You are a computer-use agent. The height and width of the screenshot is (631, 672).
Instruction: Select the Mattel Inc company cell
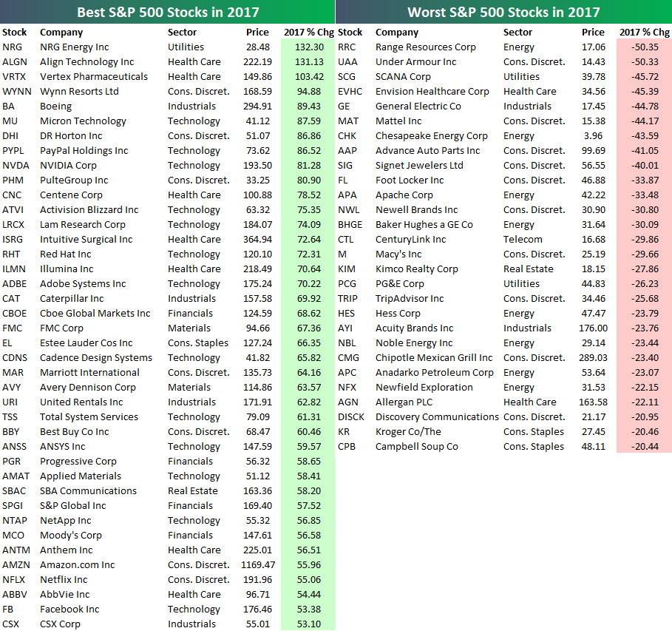pyautogui.click(x=398, y=121)
